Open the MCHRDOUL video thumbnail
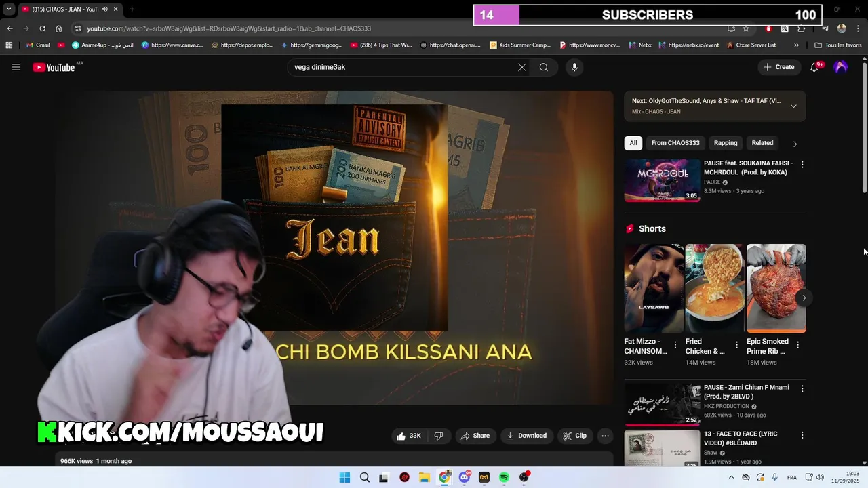 (662, 180)
